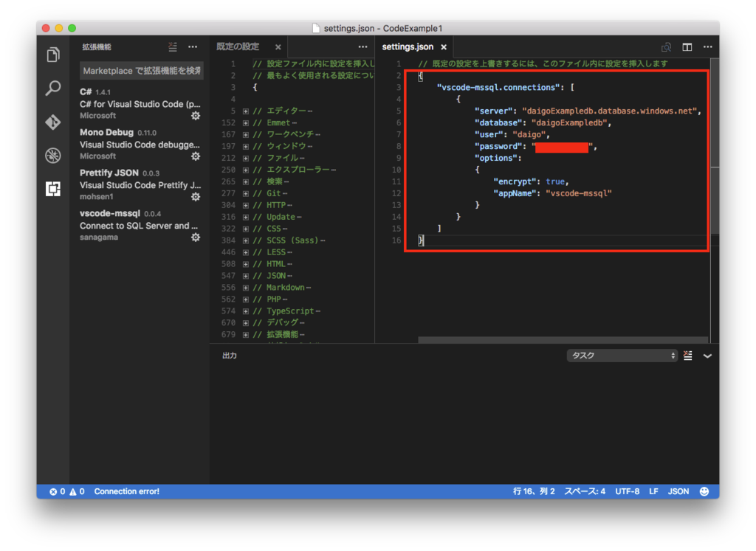Click the "user": "daigo" line
The image size is (756, 551).
[x=512, y=135]
